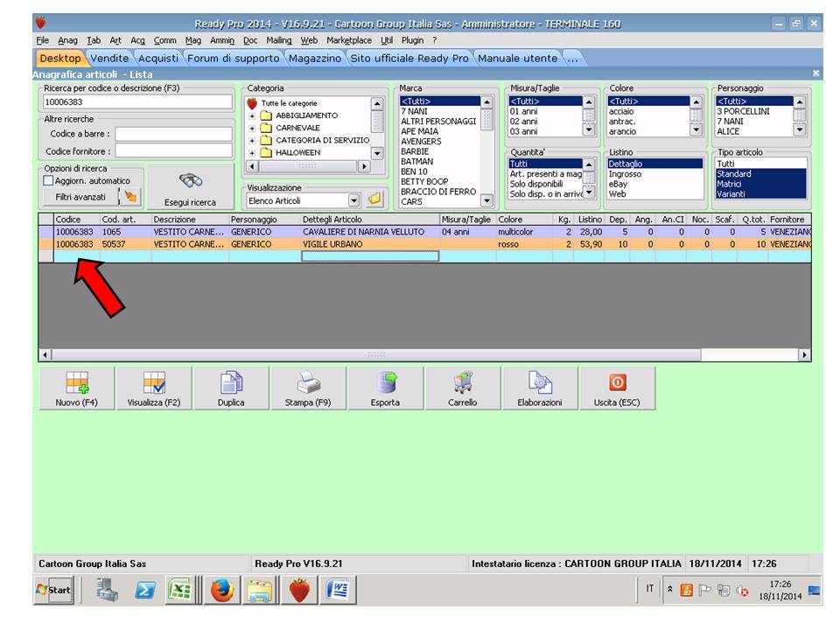This screenshot has height=630, width=840.
Task: Select the CAVALIERE DI NARNIA VELLUTO row
Action: click(x=424, y=232)
